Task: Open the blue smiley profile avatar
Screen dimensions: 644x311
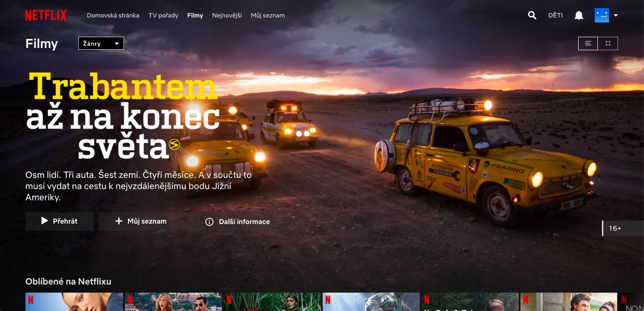Action: 602,15
